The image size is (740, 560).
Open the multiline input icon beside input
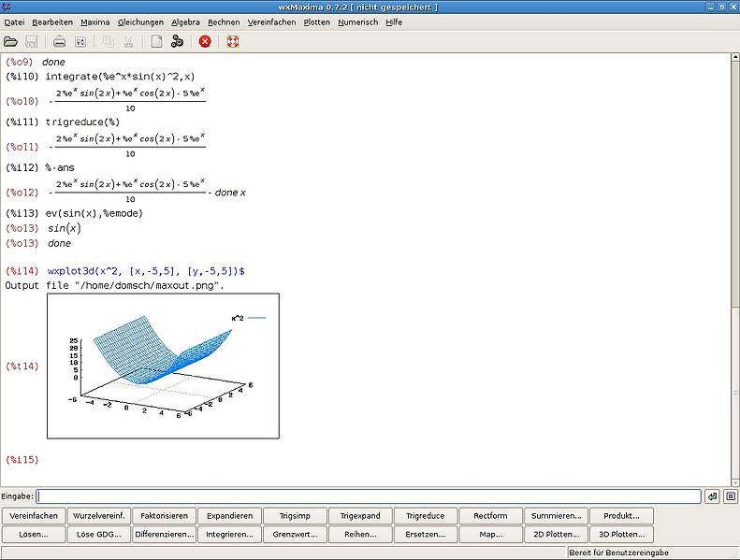pyautogui.click(x=731, y=496)
